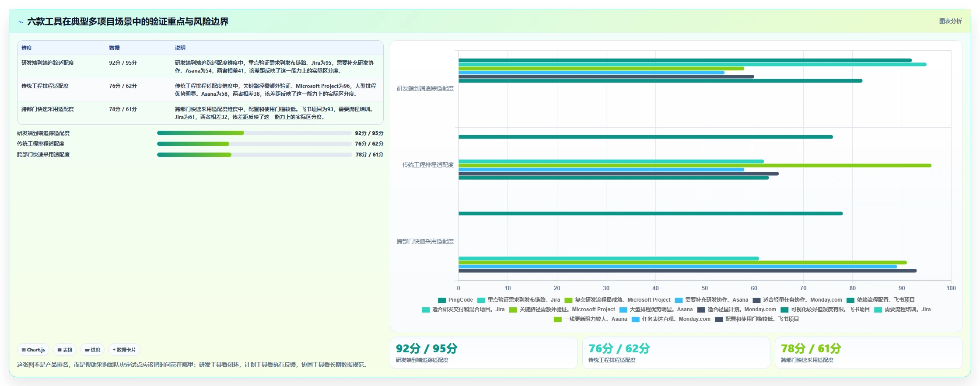Screen dimensions: 980x386
Task: Select the 维度 column header
Action: (27, 48)
